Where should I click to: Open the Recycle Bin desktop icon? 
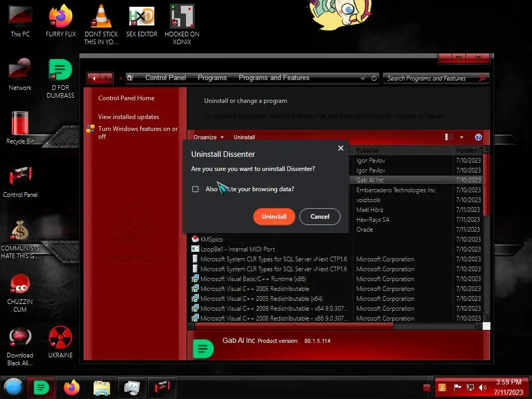pos(20,128)
